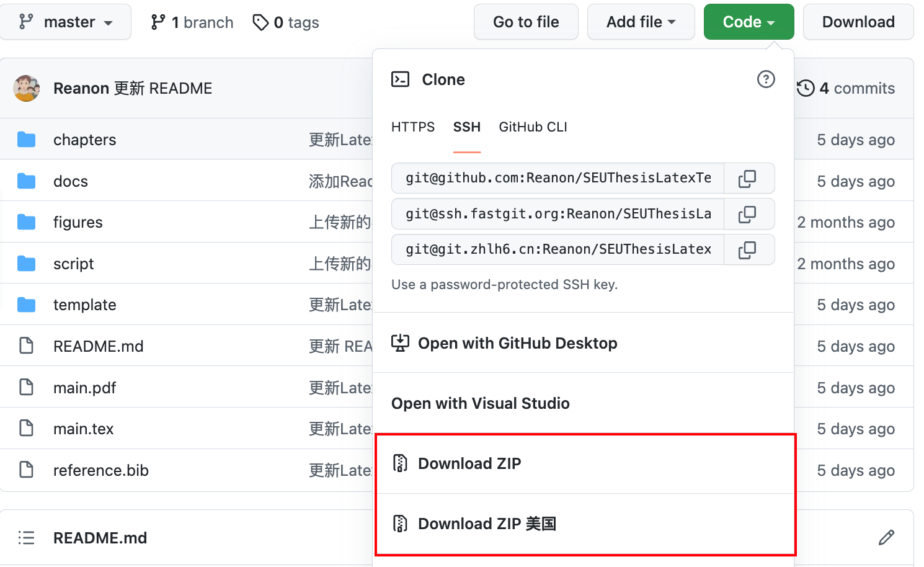This screenshot has width=924, height=567.
Task: Select the github.com SSH URL text field
Action: tap(557, 178)
